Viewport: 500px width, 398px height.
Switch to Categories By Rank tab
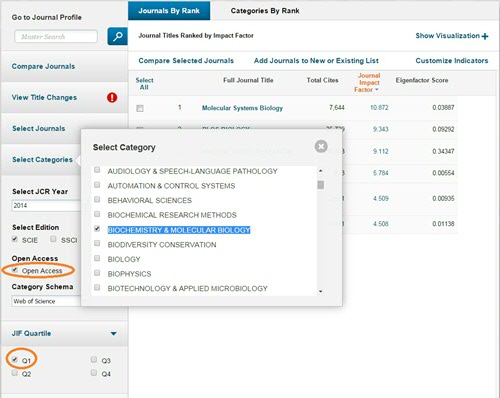(265, 11)
